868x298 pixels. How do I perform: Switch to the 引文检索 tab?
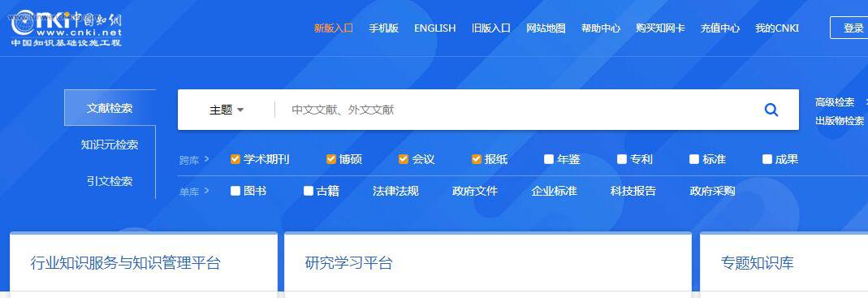click(x=110, y=181)
